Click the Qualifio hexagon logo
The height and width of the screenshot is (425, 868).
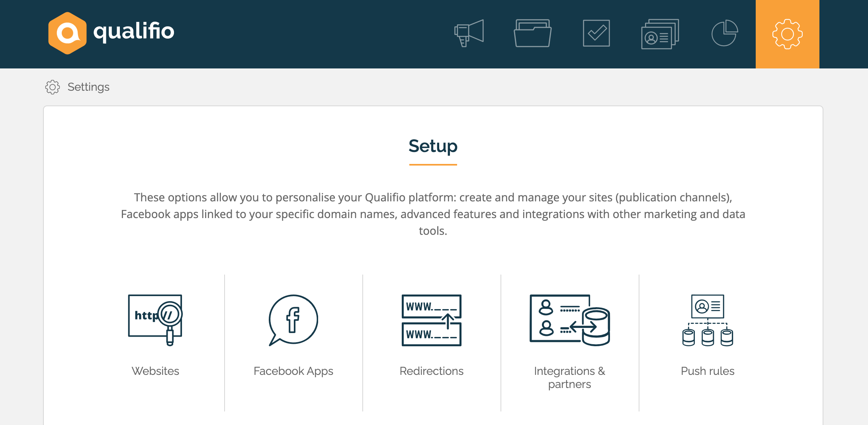[67, 33]
